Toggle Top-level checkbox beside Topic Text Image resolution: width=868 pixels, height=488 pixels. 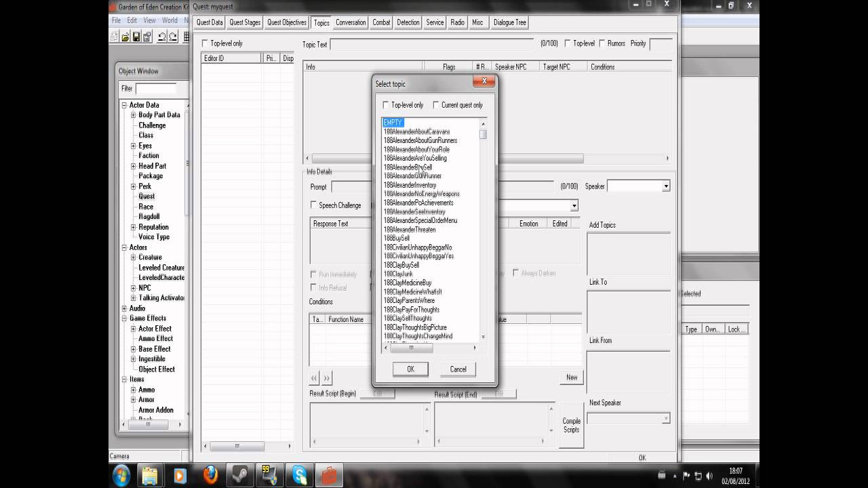pos(568,43)
